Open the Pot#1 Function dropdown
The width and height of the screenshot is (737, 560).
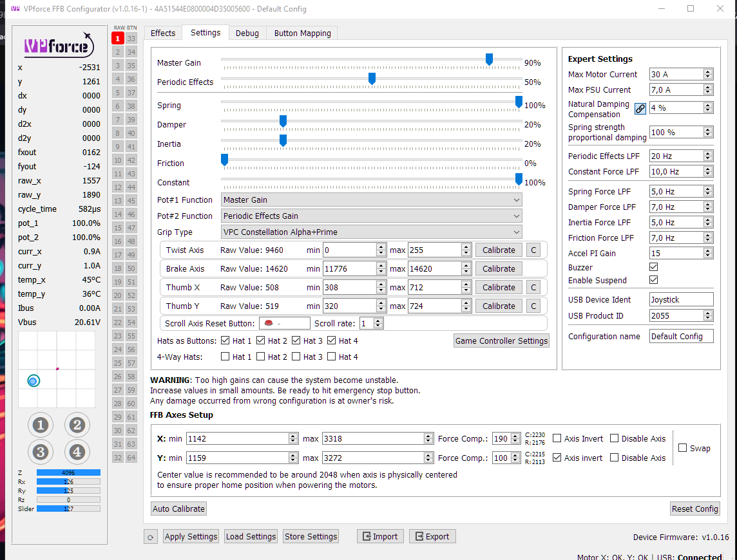pyautogui.click(x=371, y=200)
